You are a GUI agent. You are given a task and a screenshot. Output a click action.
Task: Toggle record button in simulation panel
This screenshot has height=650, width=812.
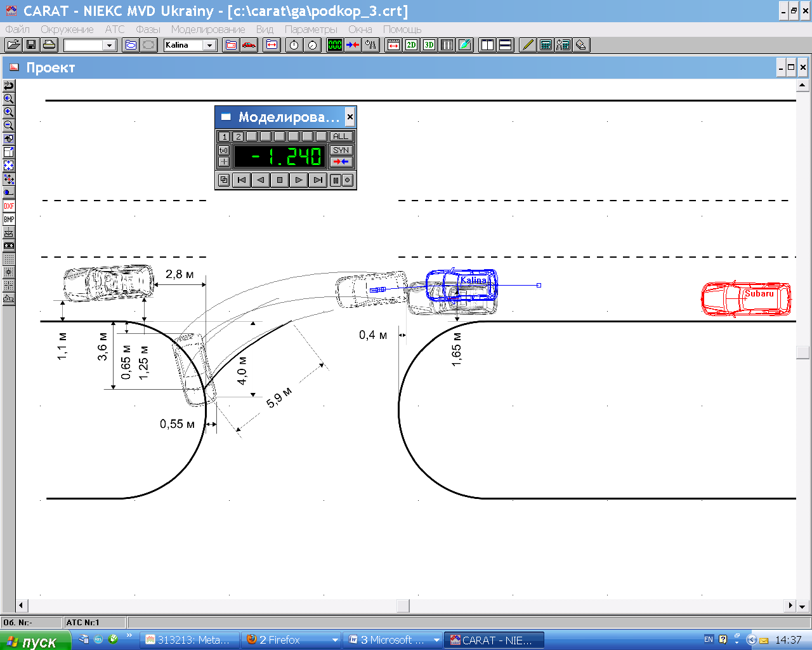(x=347, y=180)
